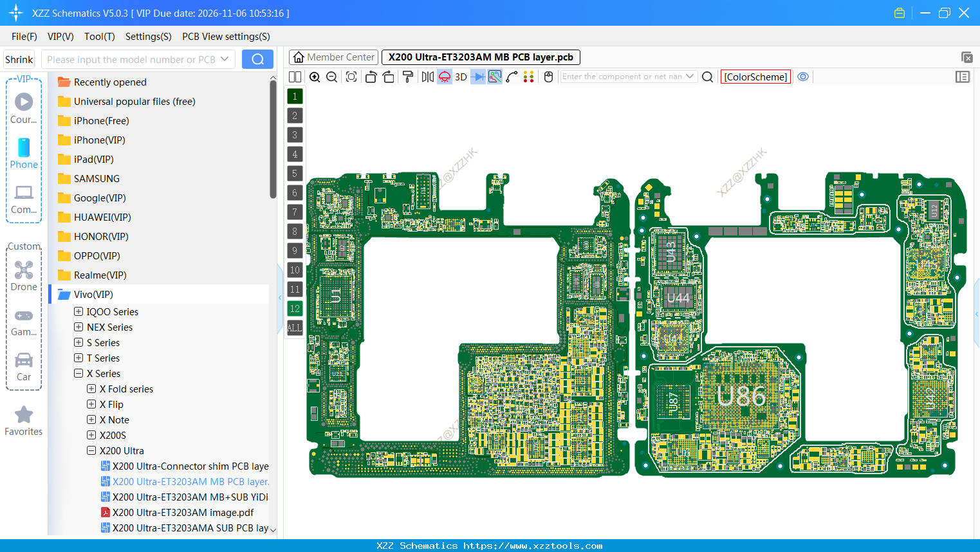Select PCB layer 1 in layer list
This screenshot has height=552, width=980.
click(295, 96)
